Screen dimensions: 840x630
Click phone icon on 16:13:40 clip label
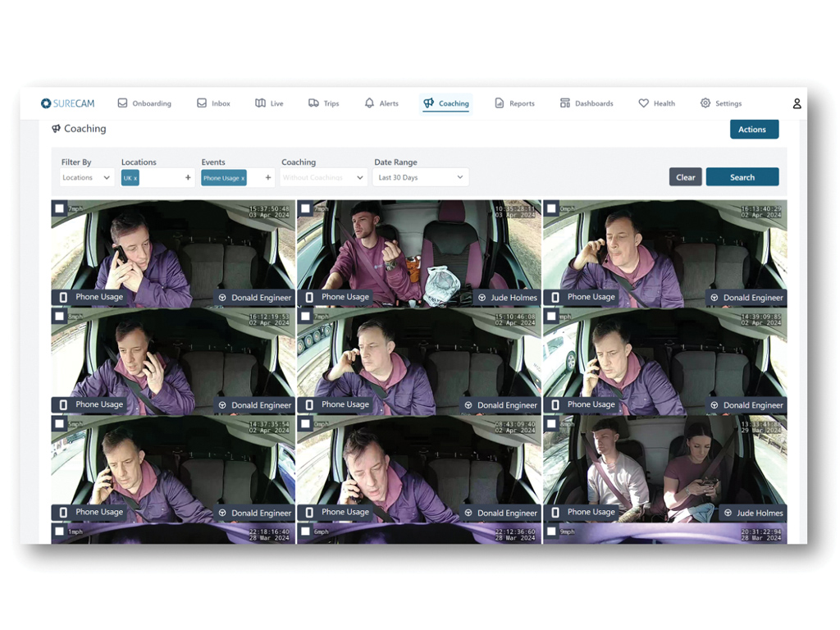click(555, 297)
